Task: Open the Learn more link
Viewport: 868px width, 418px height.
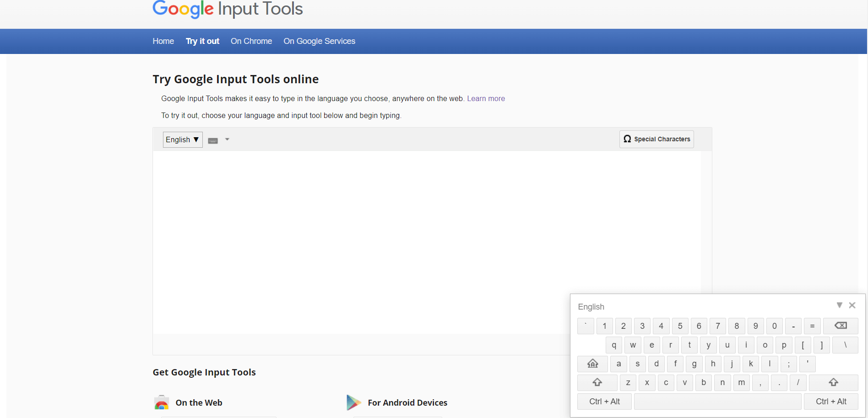Action: coord(486,98)
